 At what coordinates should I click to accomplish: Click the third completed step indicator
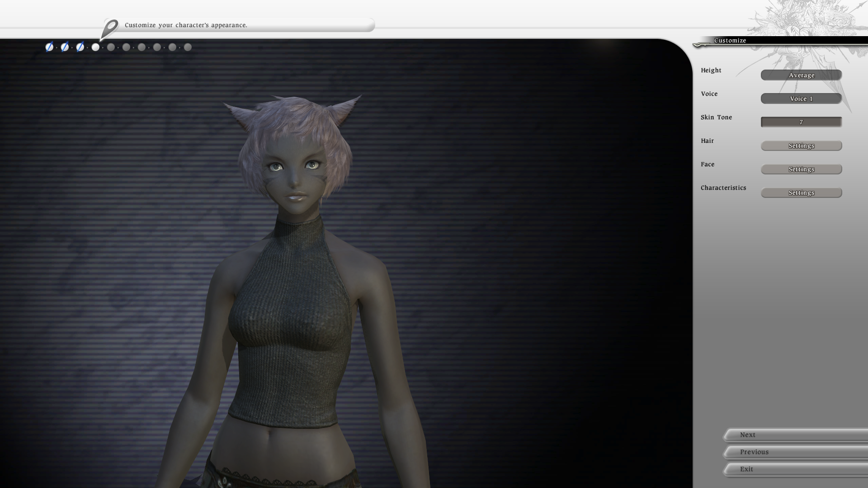(80, 47)
